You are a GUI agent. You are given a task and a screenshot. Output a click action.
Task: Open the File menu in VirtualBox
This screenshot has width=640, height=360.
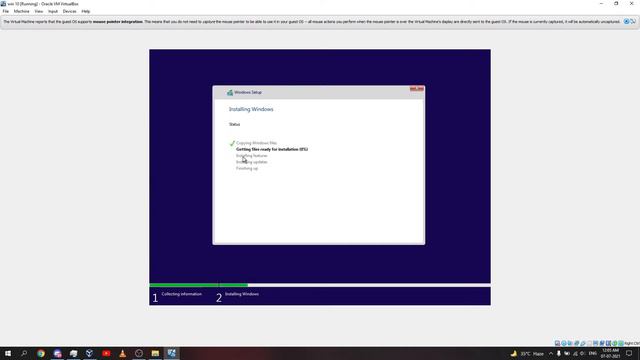point(6,11)
